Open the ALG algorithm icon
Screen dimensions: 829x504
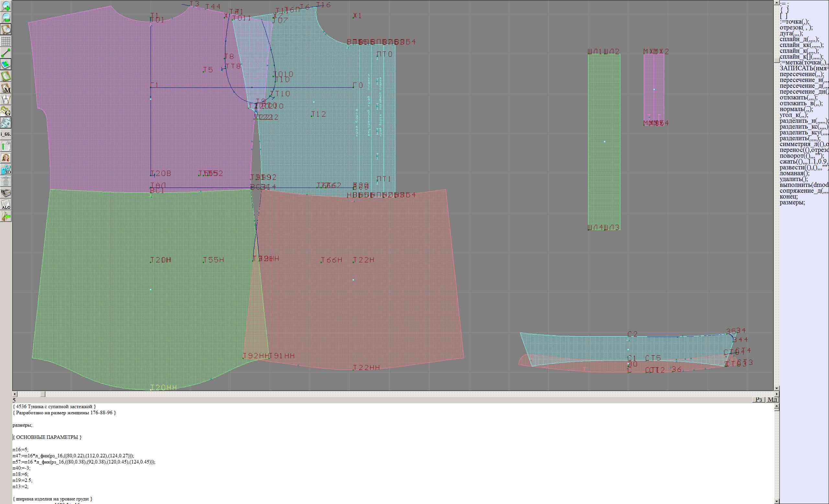point(6,205)
